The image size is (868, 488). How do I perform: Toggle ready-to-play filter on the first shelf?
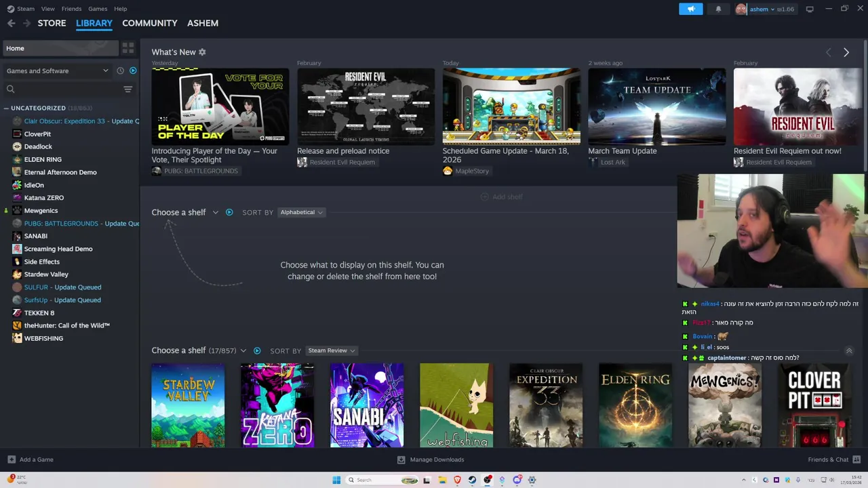click(x=229, y=212)
